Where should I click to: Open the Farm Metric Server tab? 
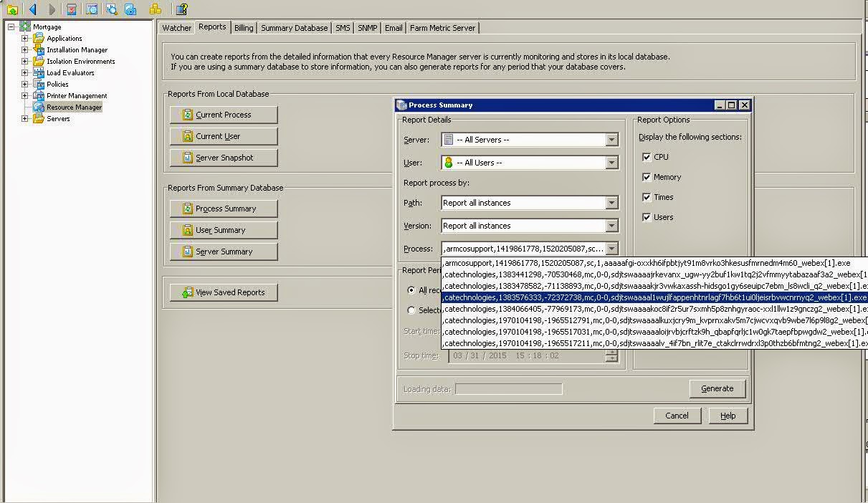coord(442,28)
